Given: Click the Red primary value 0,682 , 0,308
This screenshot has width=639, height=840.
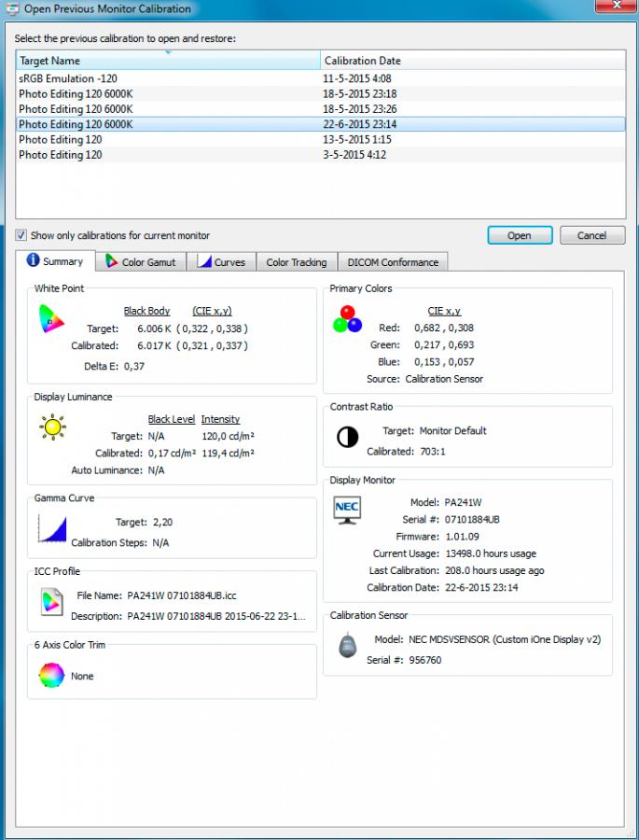Looking at the screenshot, I should coord(444,328).
